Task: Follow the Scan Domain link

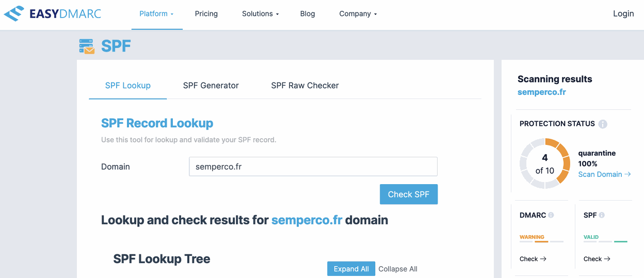Action: tap(604, 174)
